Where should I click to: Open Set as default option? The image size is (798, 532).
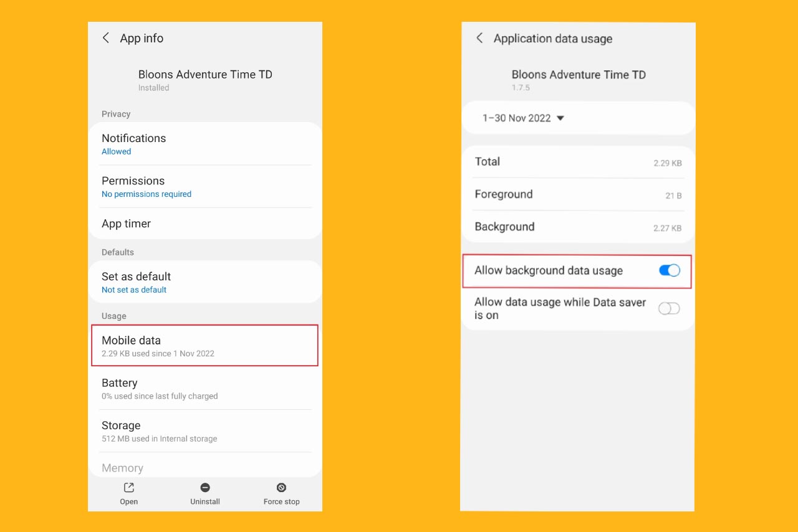pyautogui.click(x=205, y=282)
